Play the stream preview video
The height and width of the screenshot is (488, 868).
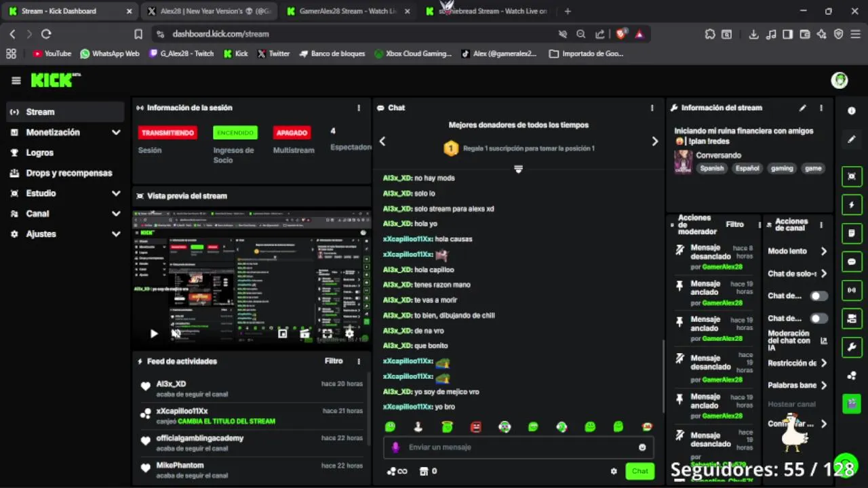coord(154,333)
